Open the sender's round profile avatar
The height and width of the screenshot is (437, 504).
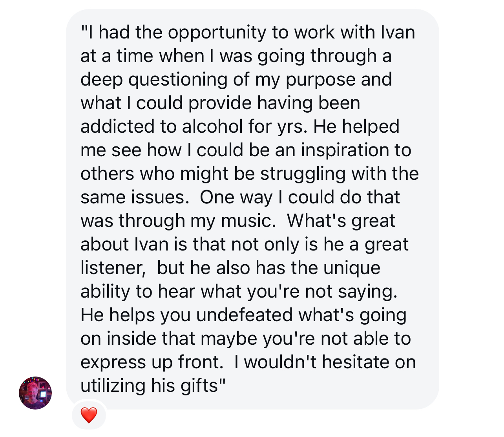(x=35, y=393)
